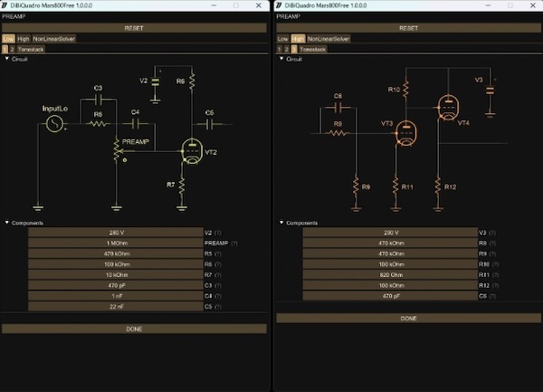Screen dimensions: 543x392
Task: Edit C6 470 pF value field
Action: coord(390,296)
